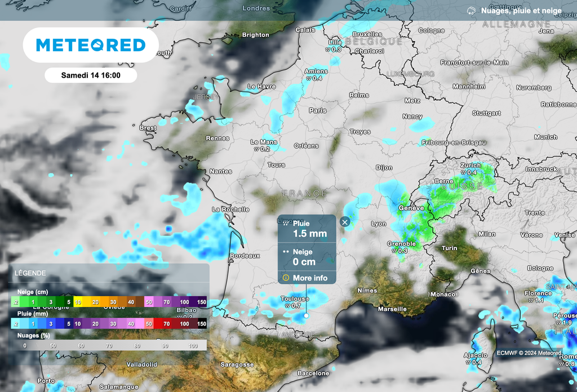Click the cloud layer icon beside Nuages, pluie et neige
This screenshot has width=577, height=392.
pos(471,11)
